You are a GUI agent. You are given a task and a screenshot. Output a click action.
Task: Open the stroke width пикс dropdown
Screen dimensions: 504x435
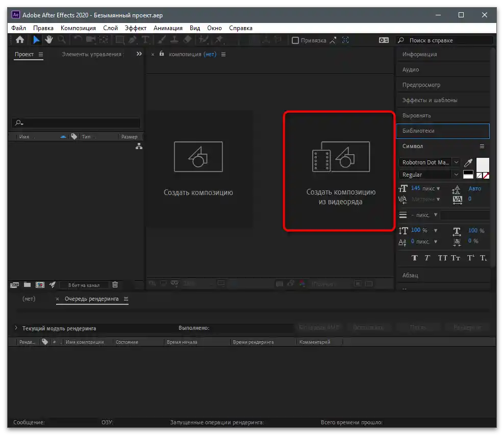[x=436, y=214]
